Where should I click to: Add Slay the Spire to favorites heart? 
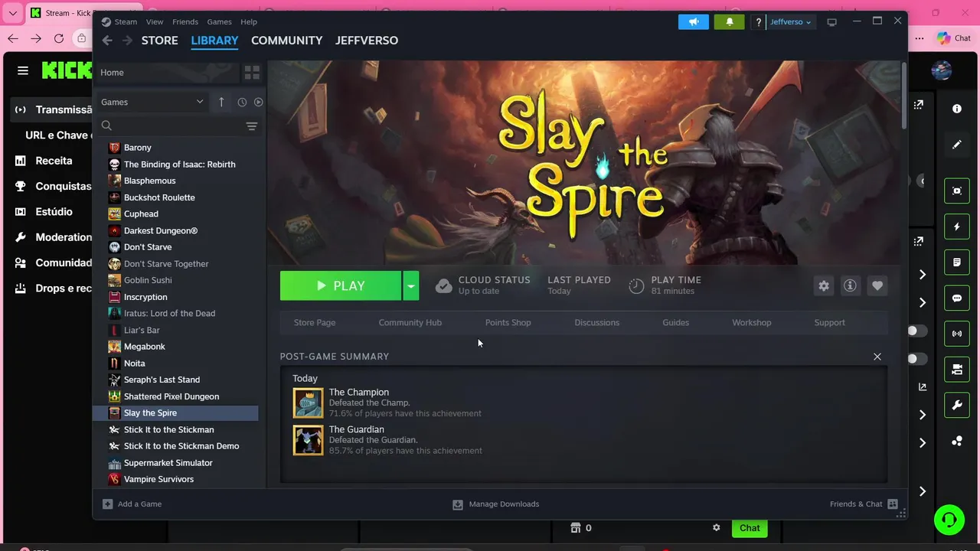[877, 285]
